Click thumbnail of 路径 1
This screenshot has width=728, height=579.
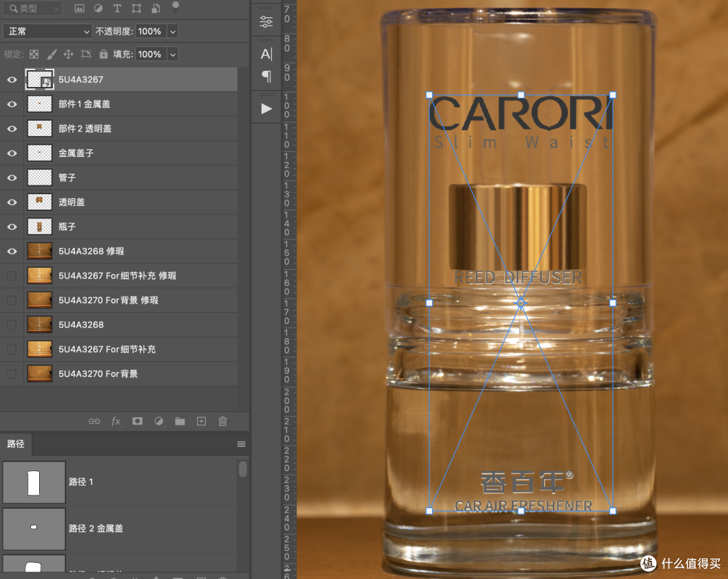(34, 482)
